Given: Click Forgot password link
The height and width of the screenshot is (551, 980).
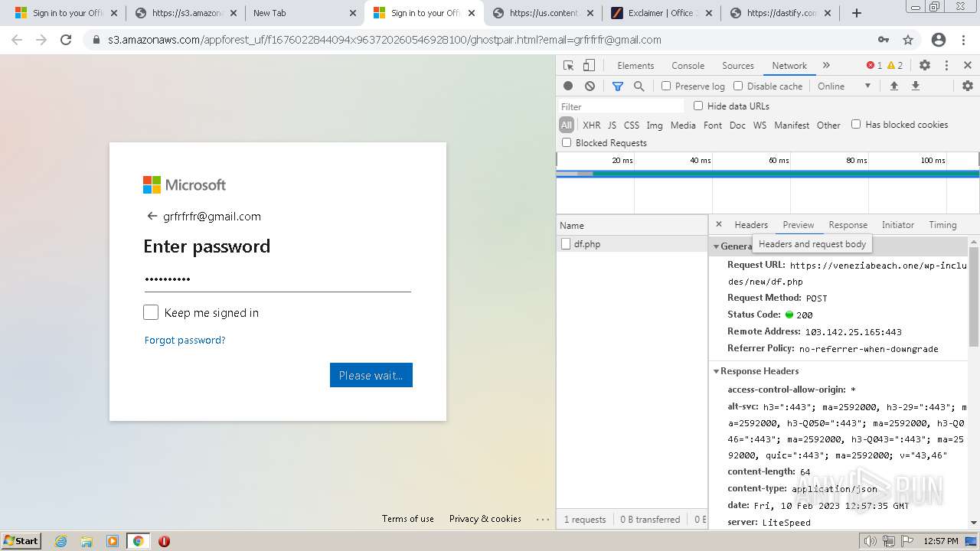Looking at the screenshot, I should click(x=185, y=340).
